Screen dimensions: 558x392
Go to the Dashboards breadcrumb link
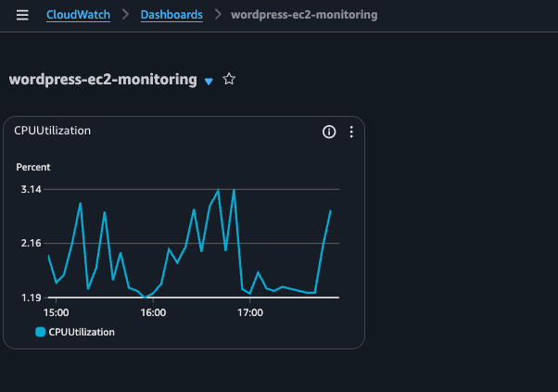click(x=171, y=16)
